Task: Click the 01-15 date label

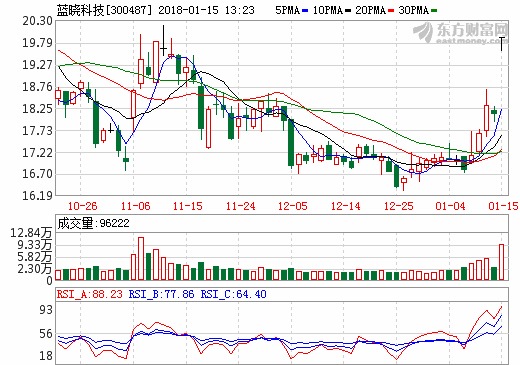Action: point(503,206)
